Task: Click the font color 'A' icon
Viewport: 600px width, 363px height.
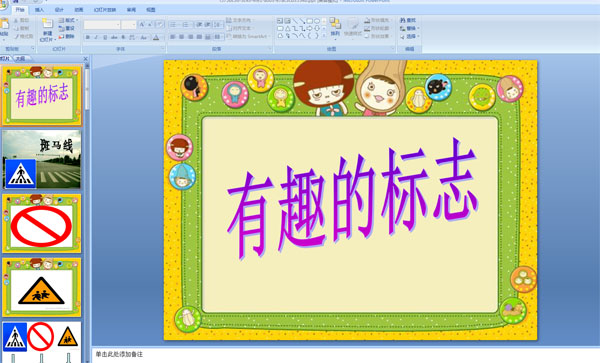Action: point(156,37)
